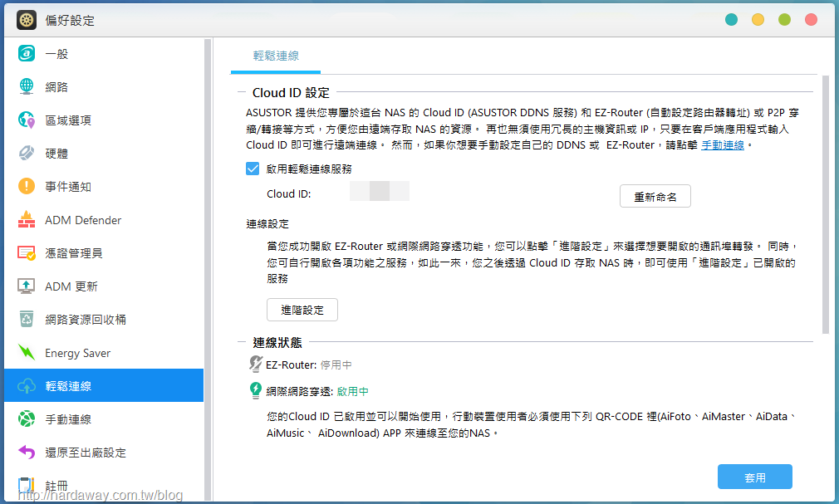Select the 網路資源回收桶 recycle bin icon
Screen dimensions: 839x504
click(27, 319)
